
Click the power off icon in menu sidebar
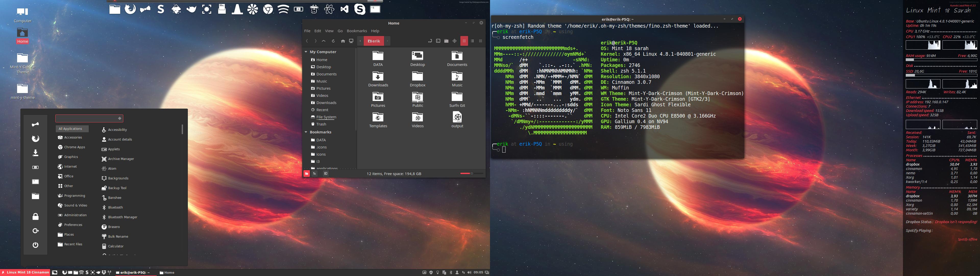pyautogui.click(x=35, y=245)
